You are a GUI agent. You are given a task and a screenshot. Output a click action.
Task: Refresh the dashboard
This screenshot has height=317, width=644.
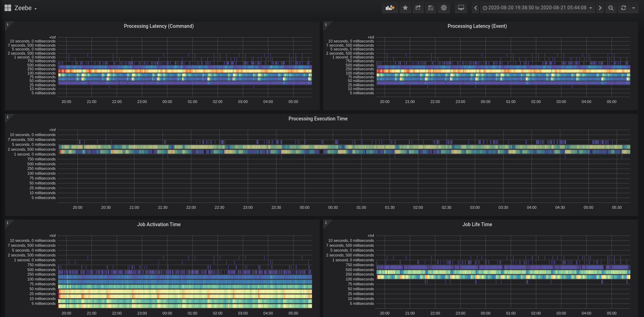click(623, 8)
